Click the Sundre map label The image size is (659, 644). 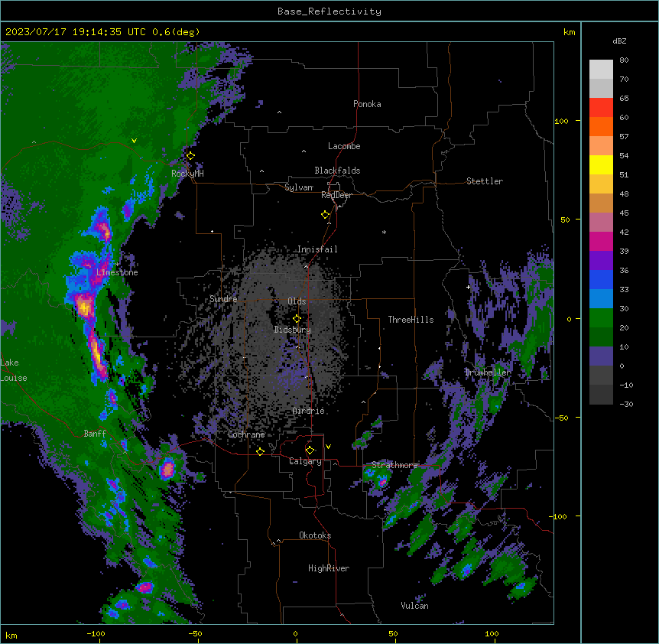coord(223,299)
